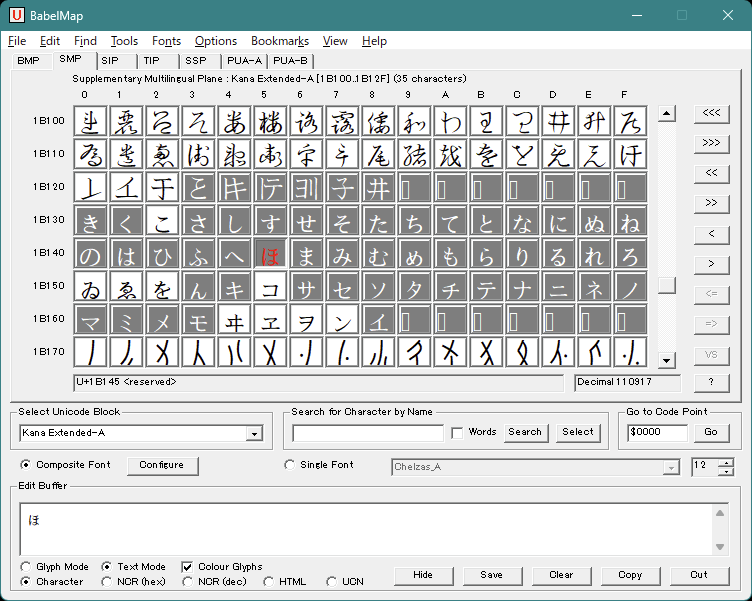Click the Hide button

[423, 575]
